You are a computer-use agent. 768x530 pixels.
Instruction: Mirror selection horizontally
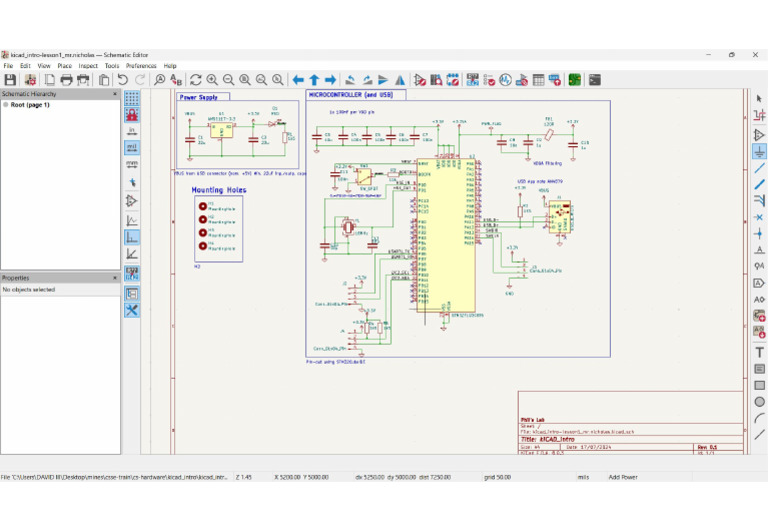pyautogui.click(x=400, y=80)
